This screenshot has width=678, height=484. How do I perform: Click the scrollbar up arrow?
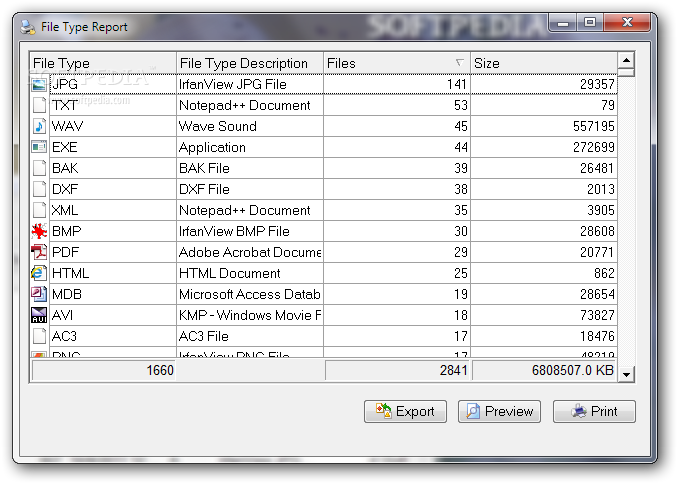[x=626, y=60]
